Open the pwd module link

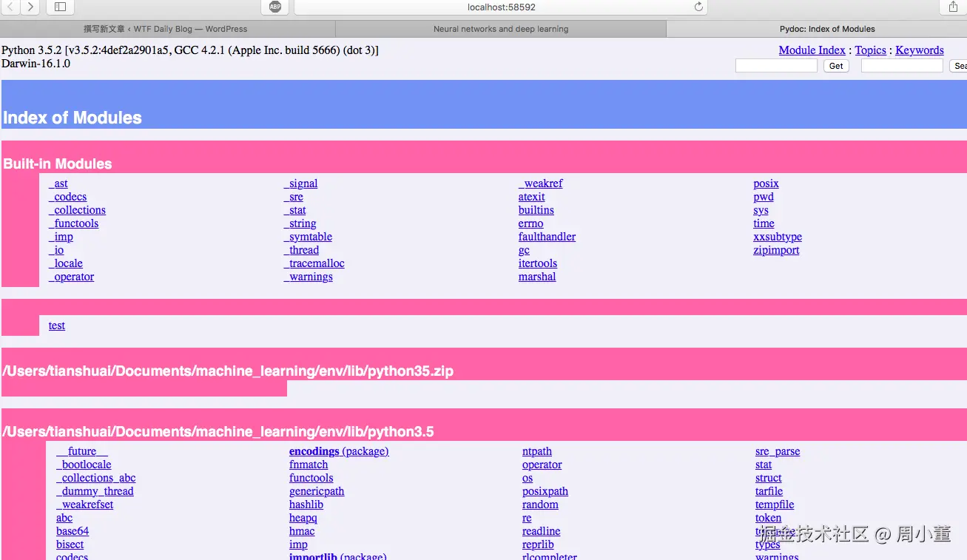click(x=764, y=197)
